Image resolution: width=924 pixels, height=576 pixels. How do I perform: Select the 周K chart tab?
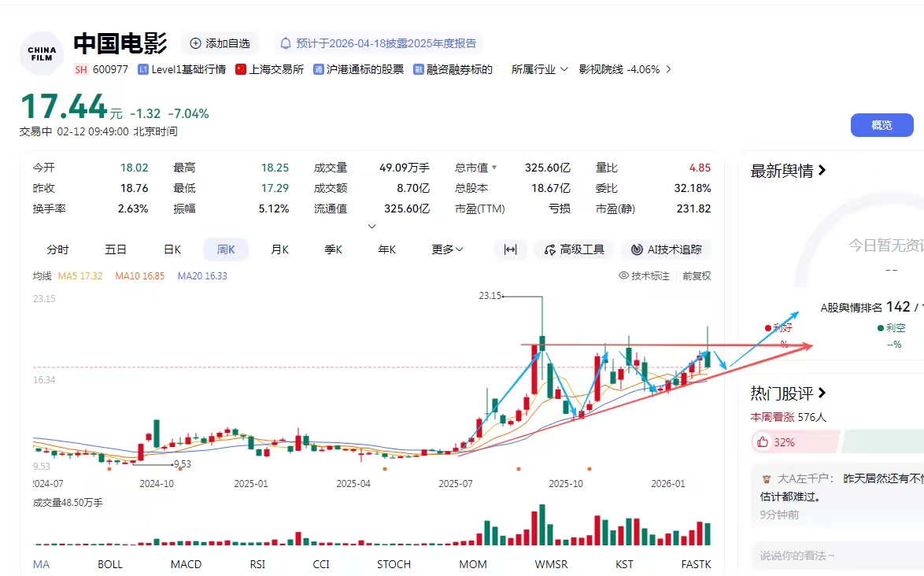226,249
